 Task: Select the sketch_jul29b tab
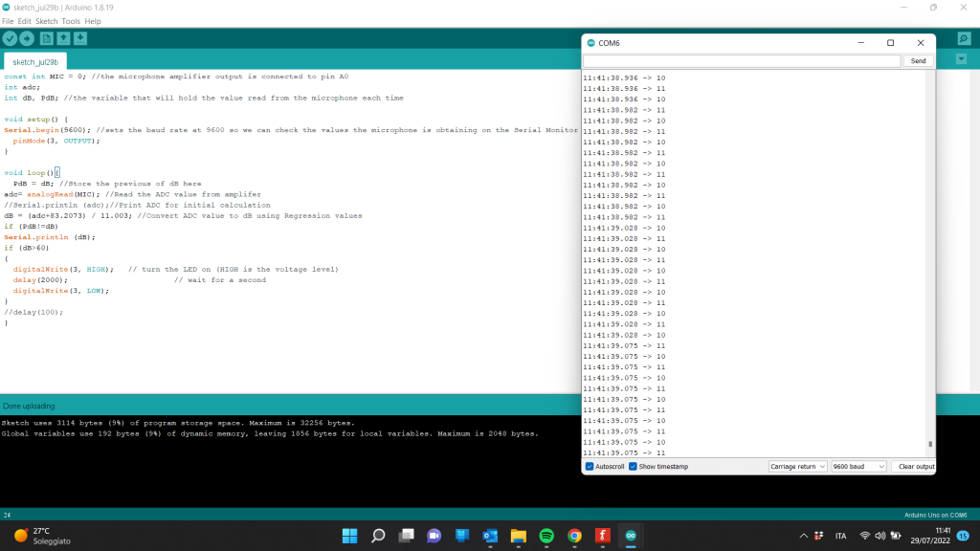tap(35, 61)
